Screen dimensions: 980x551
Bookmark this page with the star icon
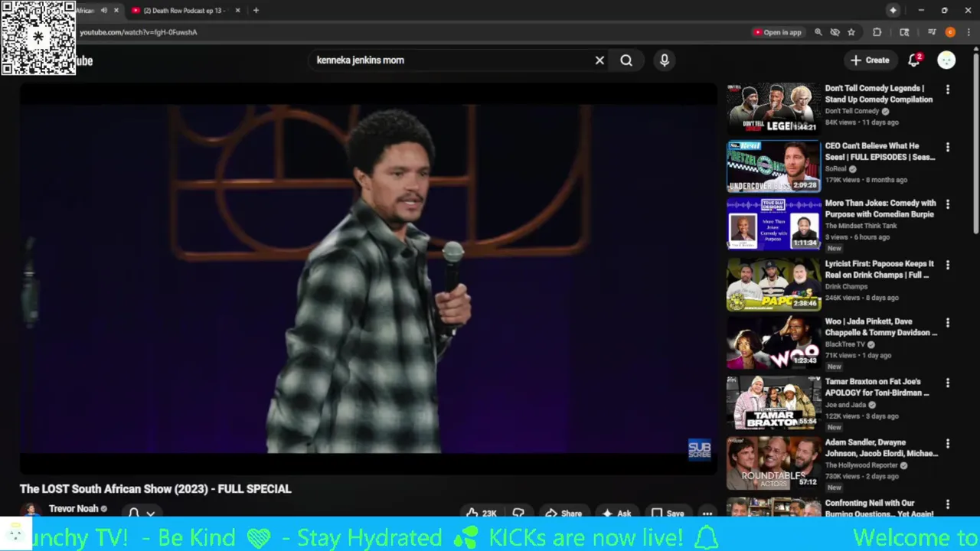click(x=851, y=32)
